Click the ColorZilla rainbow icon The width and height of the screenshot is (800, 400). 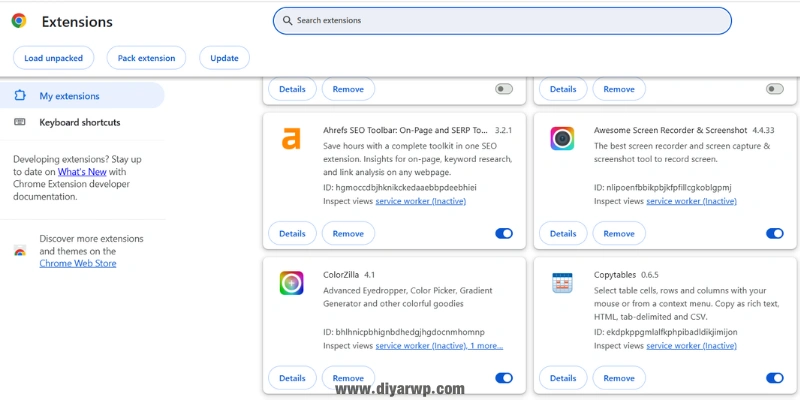tap(291, 283)
